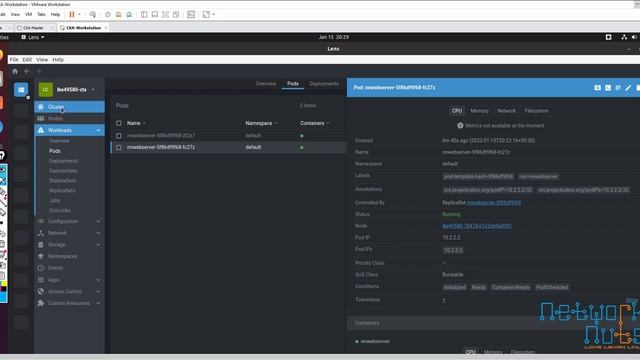Open Deployments under Workloads

click(63, 161)
